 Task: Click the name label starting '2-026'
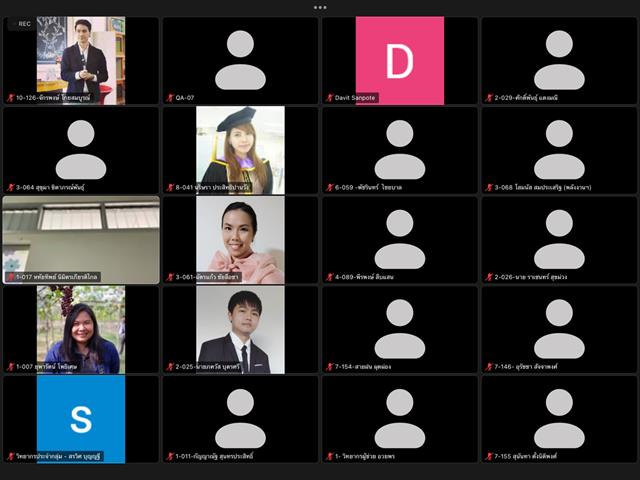click(531, 277)
